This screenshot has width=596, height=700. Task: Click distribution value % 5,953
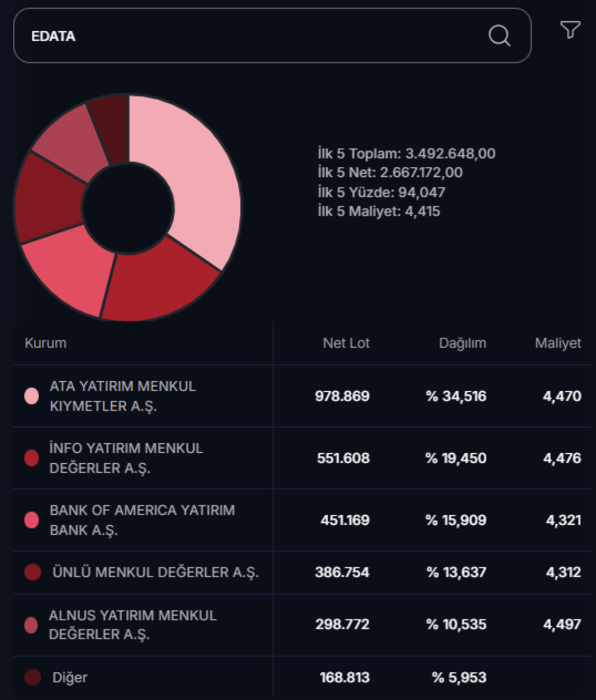click(459, 678)
